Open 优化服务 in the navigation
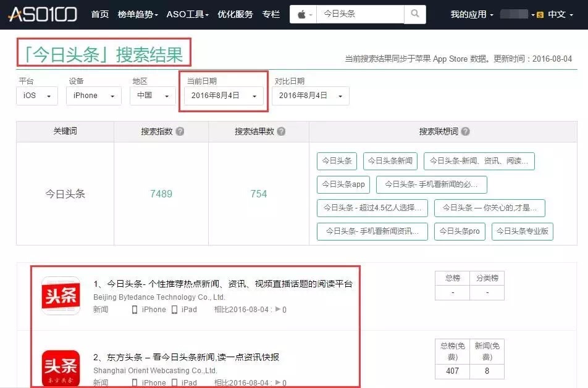The height and width of the screenshot is (388, 588). 235,14
